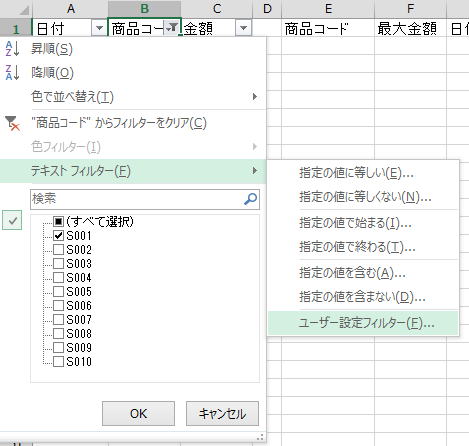The width and height of the screenshot is (469, 446).
Task: Select column D header
Action: 267,9
